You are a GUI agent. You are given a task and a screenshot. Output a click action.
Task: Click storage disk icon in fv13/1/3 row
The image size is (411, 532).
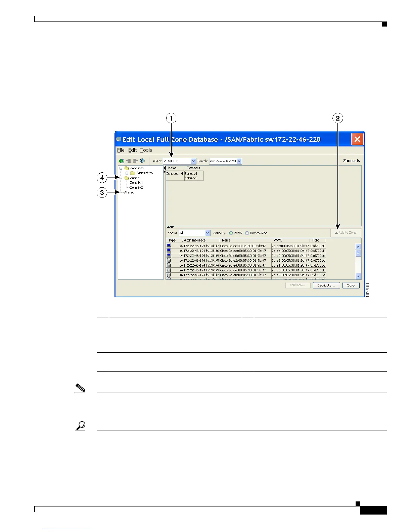[169, 270]
